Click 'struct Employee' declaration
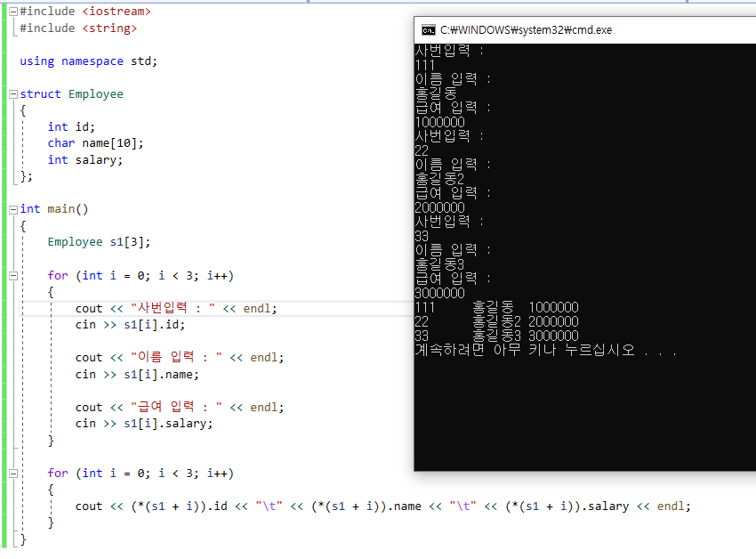Screen dimensions: 756x559 point(71,93)
